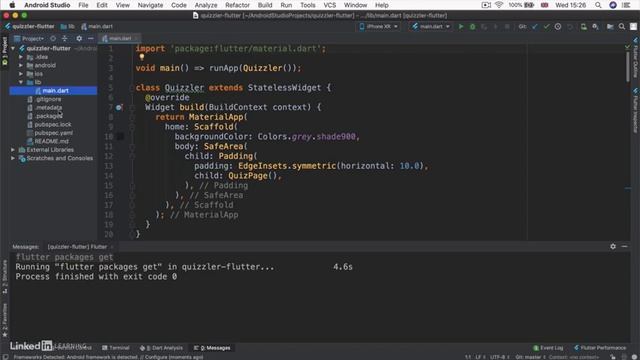Collapse all icon in Project panel
The image size is (640, 360).
tap(64, 38)
